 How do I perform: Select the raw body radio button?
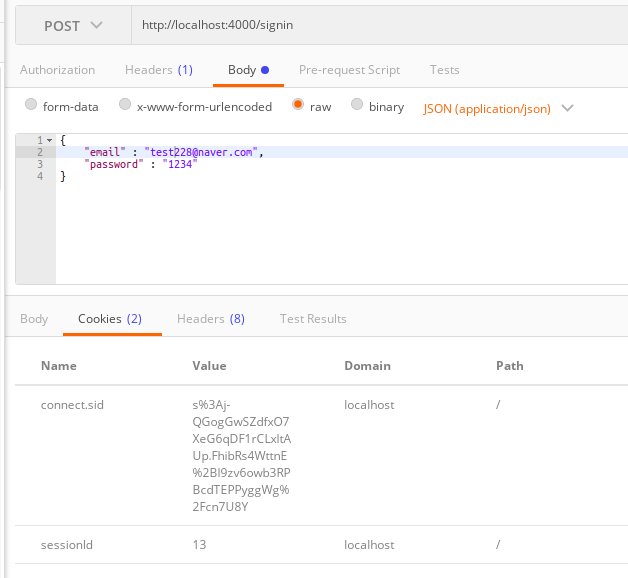298,105
